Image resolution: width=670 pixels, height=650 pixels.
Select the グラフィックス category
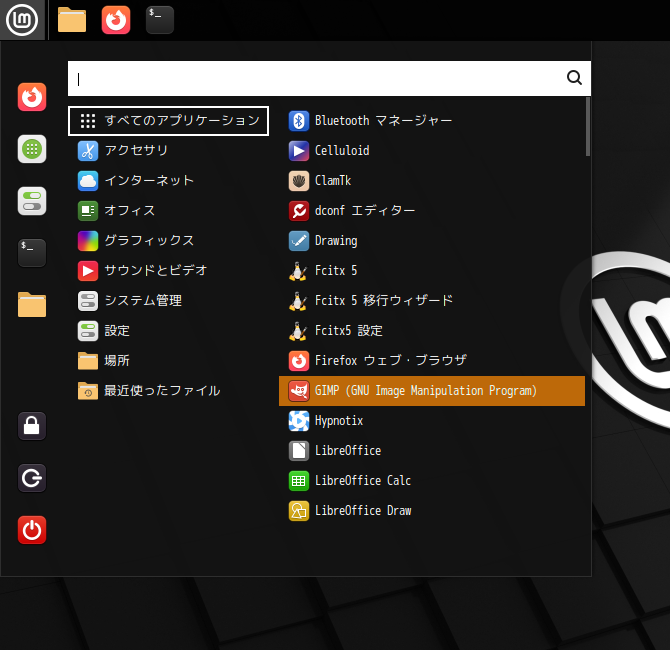[168, 241]
